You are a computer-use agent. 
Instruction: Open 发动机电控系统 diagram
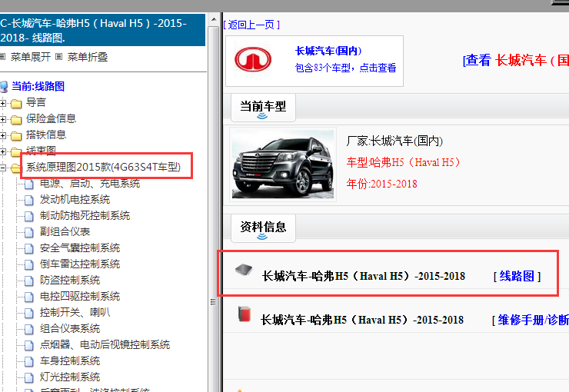pyautogui.click(x=75, y=199)
